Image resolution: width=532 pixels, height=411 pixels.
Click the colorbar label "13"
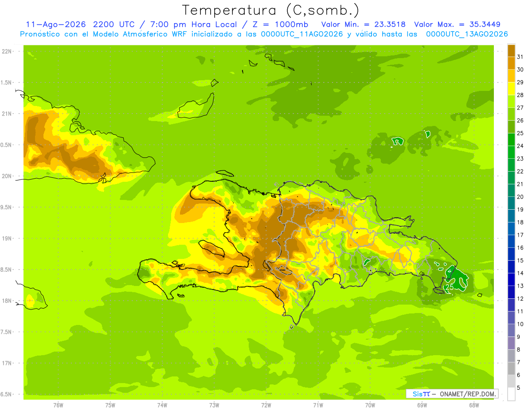point(520,286)
